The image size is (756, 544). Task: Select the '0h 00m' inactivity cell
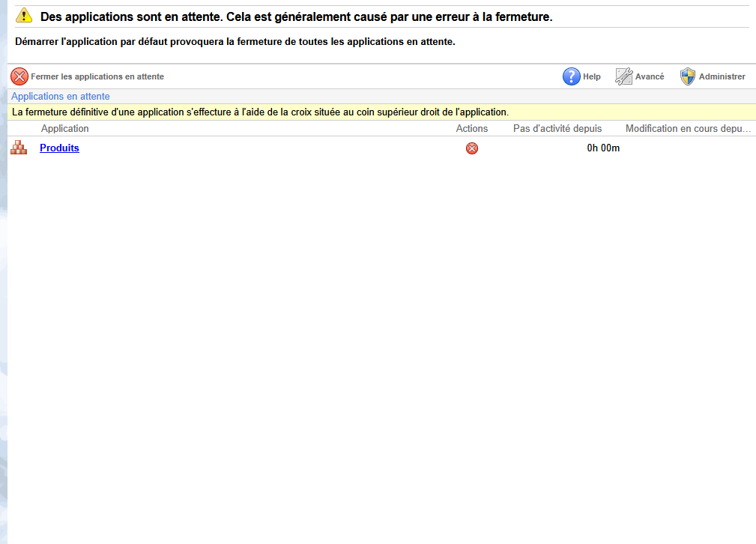click(603, 148)
